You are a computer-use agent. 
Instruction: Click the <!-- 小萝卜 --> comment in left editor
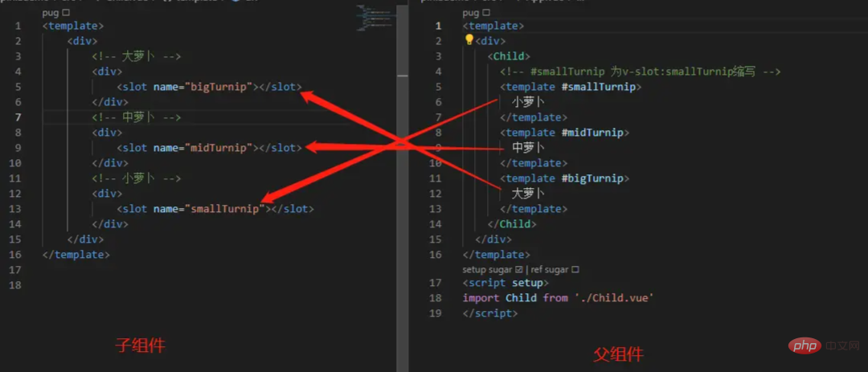coord(137,178)
